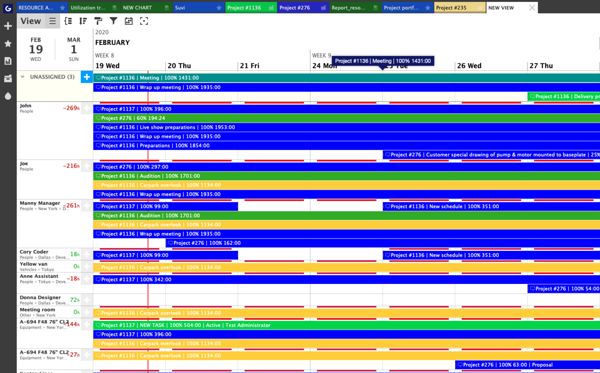Image resolution: width=600 pixels, height=373 pixels.
Task: Select John's Project #276 60% task bar
Action: tap(347, 118)
